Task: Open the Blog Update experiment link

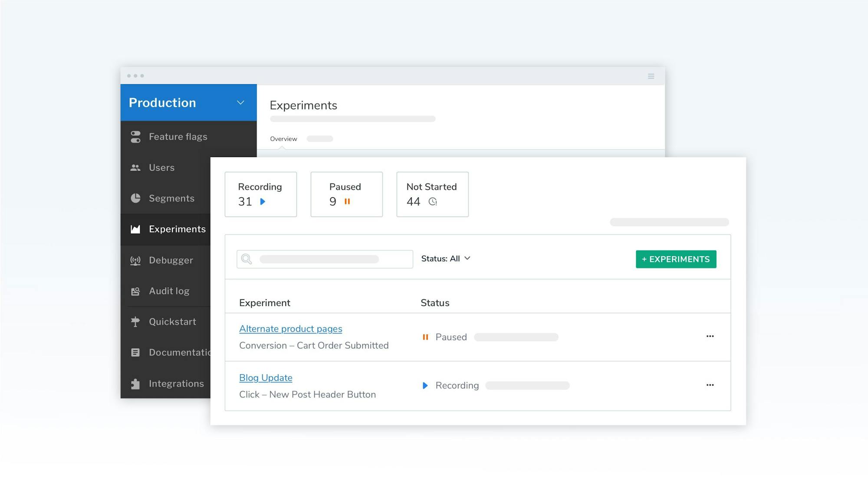Action: tap(266, 378)
